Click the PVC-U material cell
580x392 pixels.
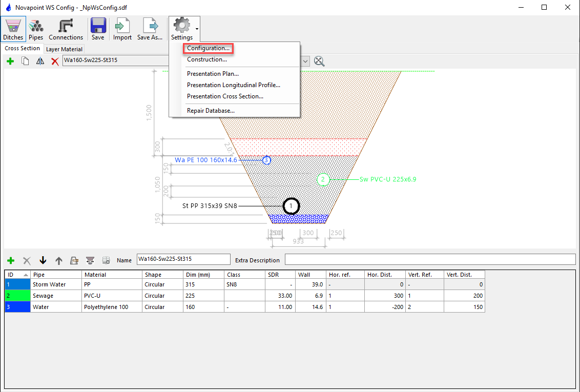pyautogui.click(x=112, y=296)
